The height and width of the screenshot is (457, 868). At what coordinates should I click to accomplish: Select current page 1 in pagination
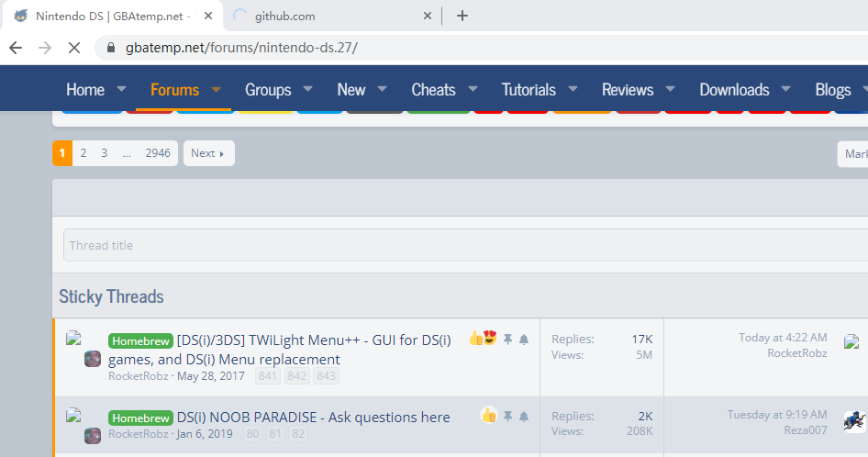(62, 153)
